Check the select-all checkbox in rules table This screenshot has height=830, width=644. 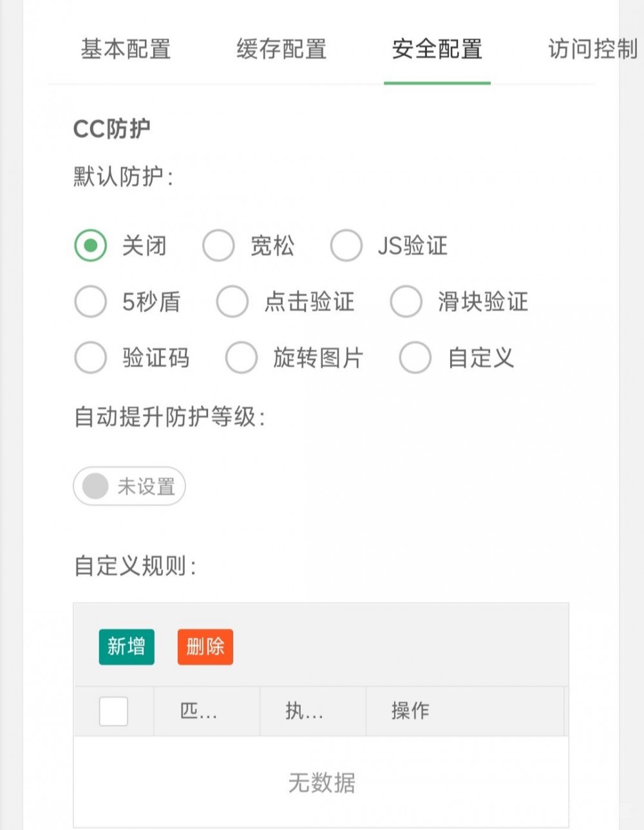point(113,711)
